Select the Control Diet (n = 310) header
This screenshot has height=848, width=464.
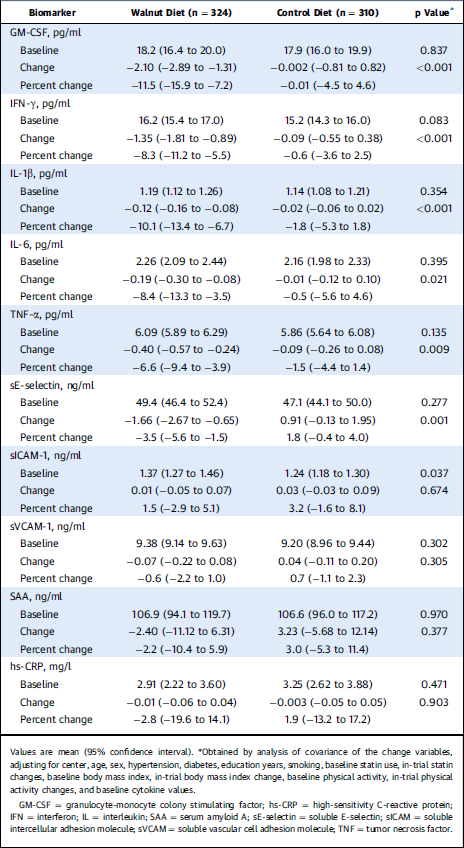tap(328, 12)
